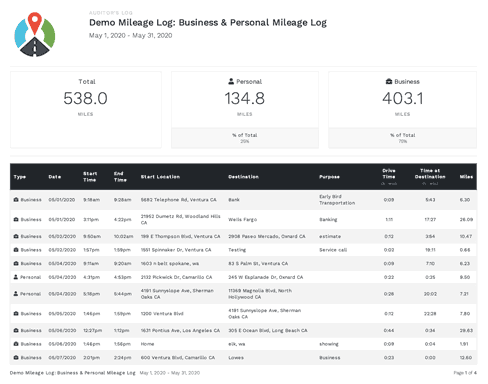
Task: Click the Home start location cell
Action: tap(147, 344)
